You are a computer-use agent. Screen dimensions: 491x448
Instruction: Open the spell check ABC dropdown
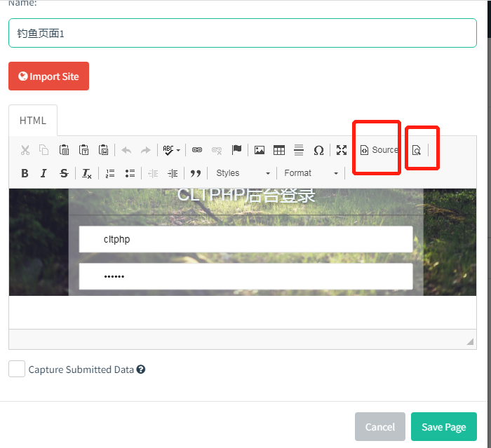tap(171, 150)
